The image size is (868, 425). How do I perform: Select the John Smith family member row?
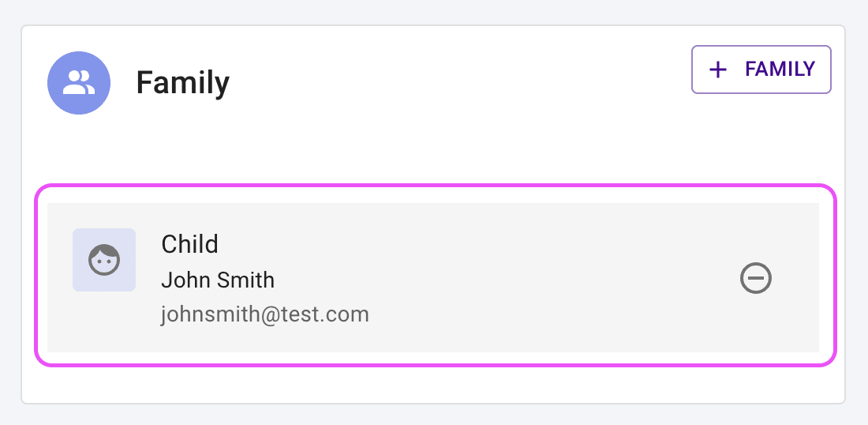tap(473, 278)
